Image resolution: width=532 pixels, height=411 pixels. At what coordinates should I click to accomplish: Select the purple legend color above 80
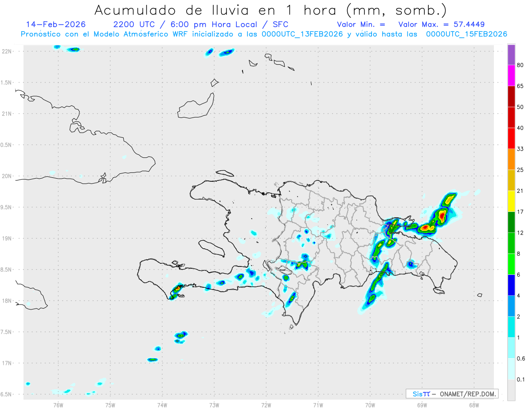click(511, 55)
